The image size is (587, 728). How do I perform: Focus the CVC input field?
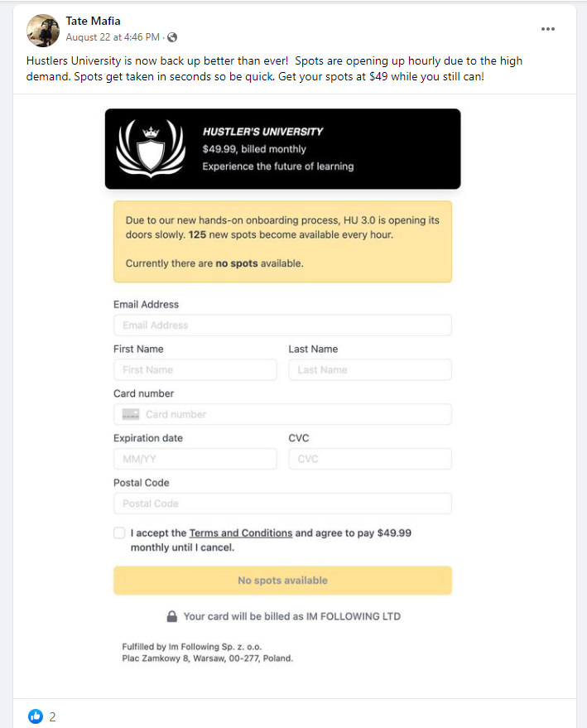click(x=370, y=459)
